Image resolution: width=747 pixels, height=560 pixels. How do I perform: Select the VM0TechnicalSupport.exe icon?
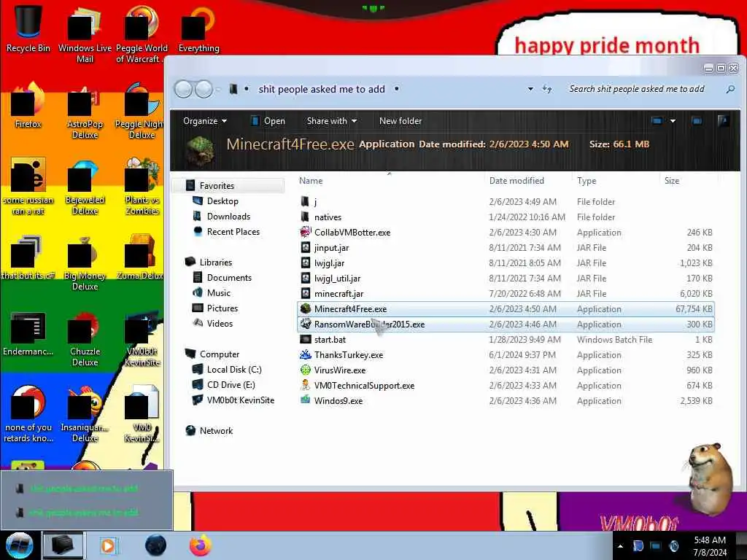306,385
